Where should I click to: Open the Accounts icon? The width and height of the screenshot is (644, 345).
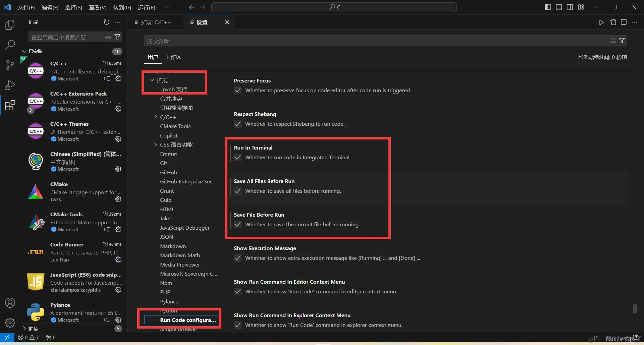[x=10, y=303]
